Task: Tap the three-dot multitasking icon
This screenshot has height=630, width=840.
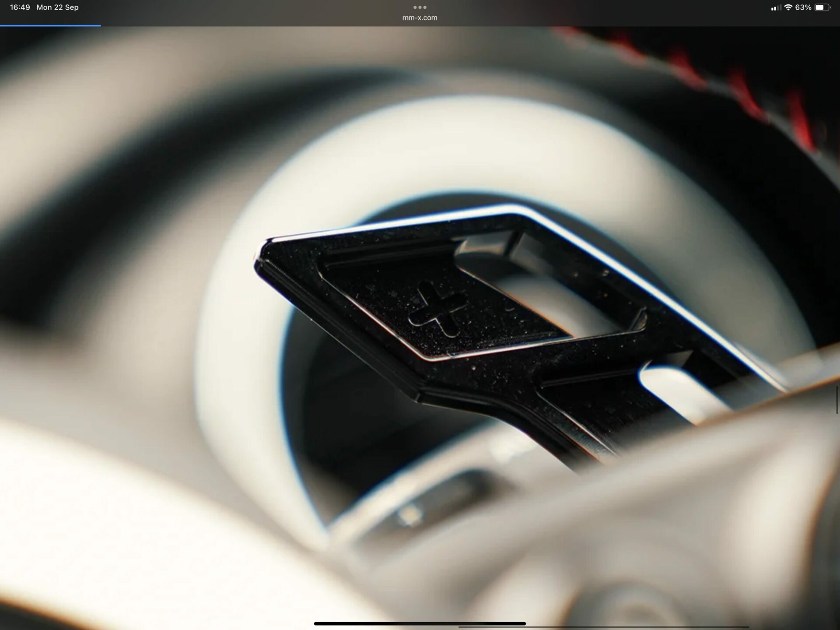Action: pyautogui.click(x=420, y=7)
